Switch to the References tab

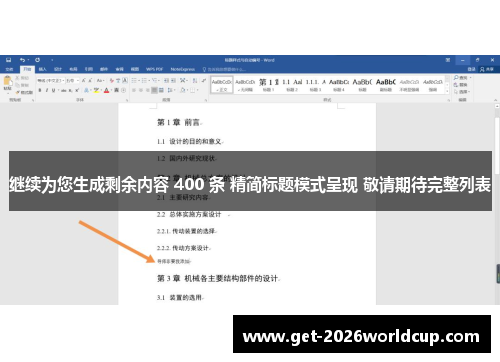click(x=89, y=69)
